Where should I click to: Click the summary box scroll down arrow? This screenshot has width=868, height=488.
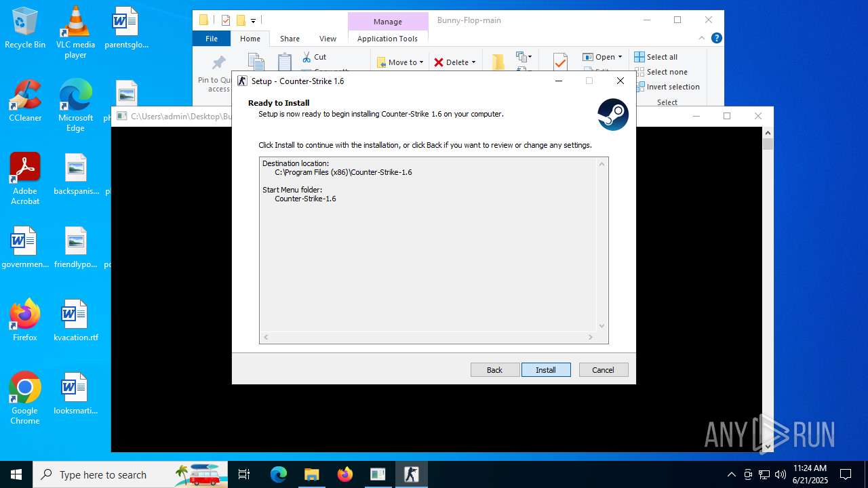coord(601,326)
